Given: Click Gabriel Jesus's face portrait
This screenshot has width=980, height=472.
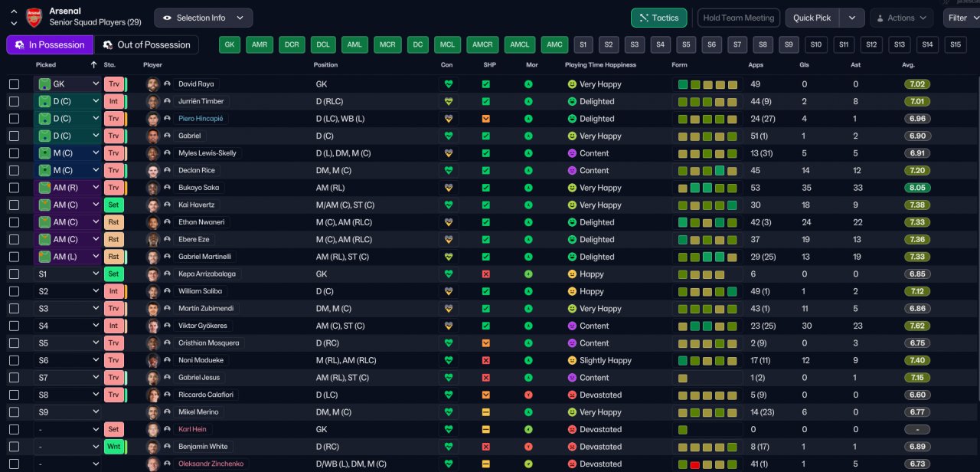Looking at the screenshot, I should coord(153,377).
